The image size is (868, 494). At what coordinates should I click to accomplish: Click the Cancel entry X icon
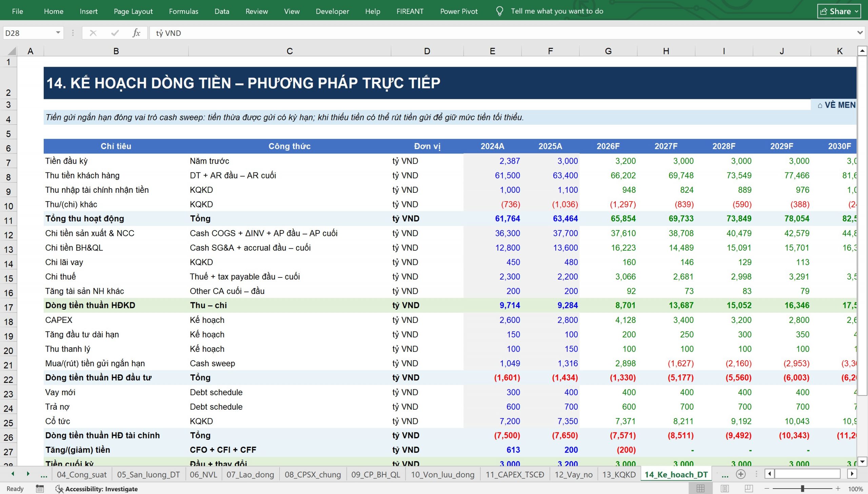[93, 33]
